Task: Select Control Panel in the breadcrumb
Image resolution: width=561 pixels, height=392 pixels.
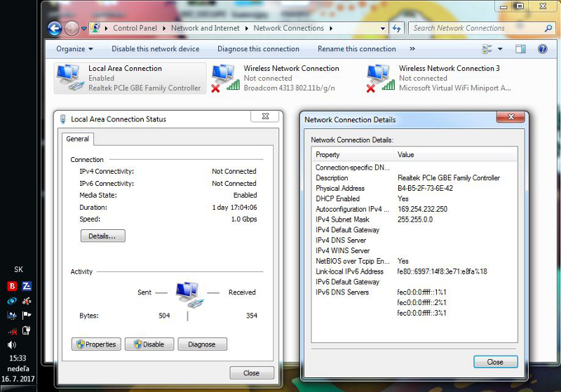Action: (135, 28)
